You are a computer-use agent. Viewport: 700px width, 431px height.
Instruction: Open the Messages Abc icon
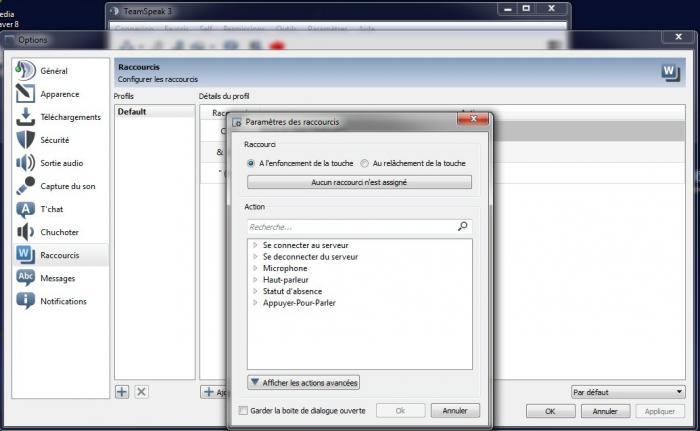[x=25, y=278]
